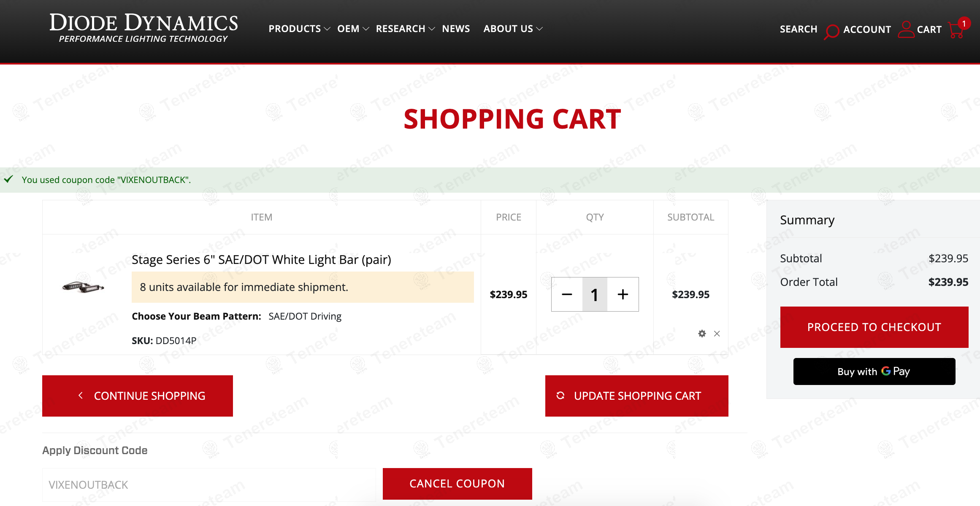
Task: Click Update Shopping Cart button
Action: coord(636,396)
